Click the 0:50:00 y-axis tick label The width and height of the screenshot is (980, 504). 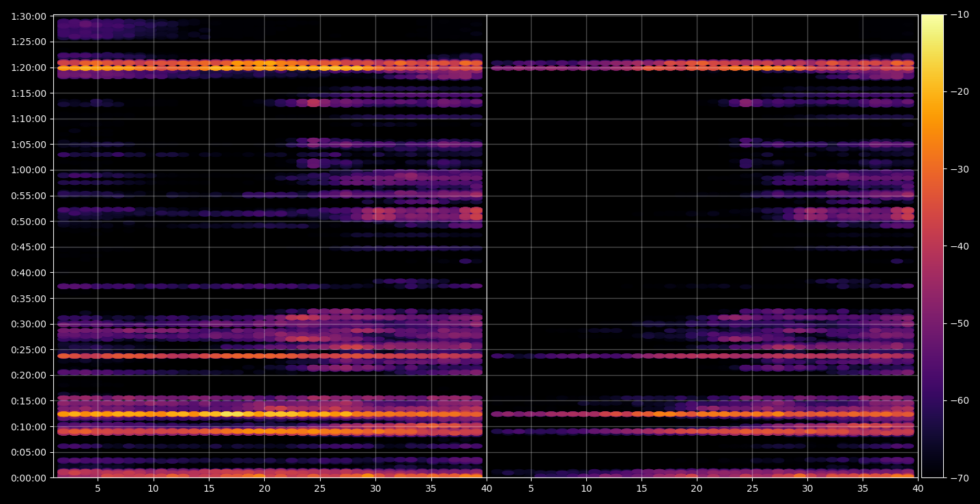[x=29, y=222]
